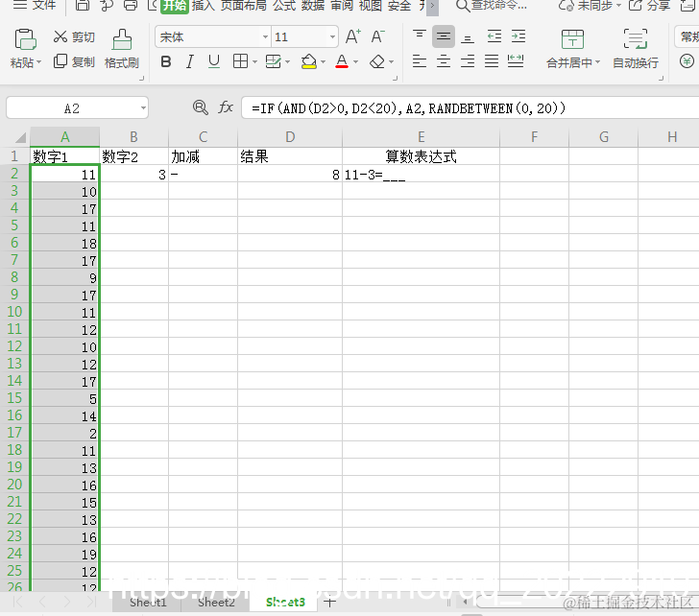699x616 pixels.
Task: Open the 页面布局 Page Layout tab
Action: [244, 6]
